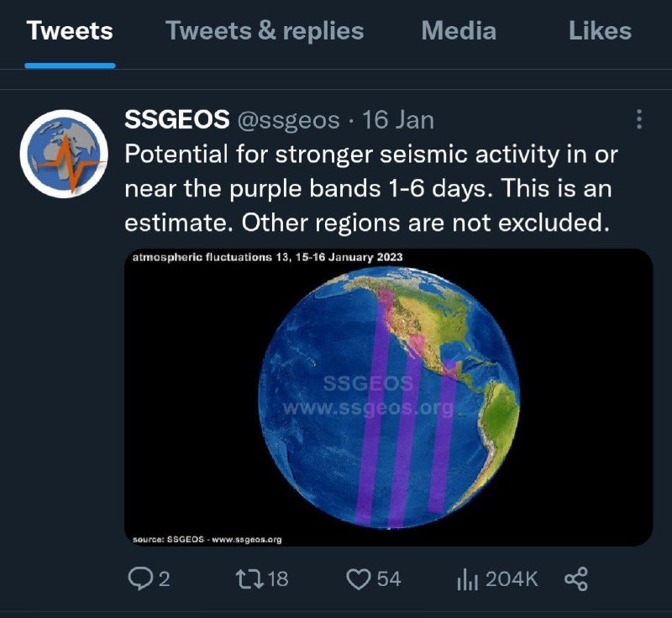
Task: Switch to the Tweets & replies tab
Action: (265, 31)
